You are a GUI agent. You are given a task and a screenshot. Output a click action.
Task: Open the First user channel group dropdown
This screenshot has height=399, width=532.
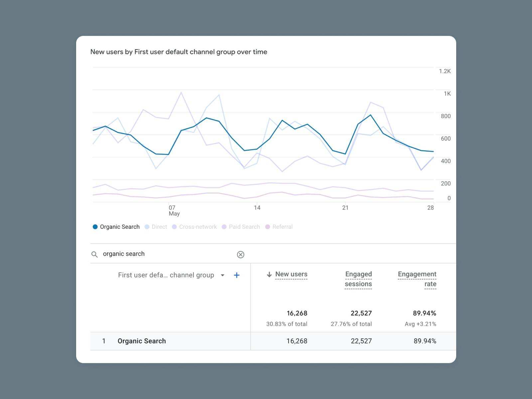click(x=222, y=275)
